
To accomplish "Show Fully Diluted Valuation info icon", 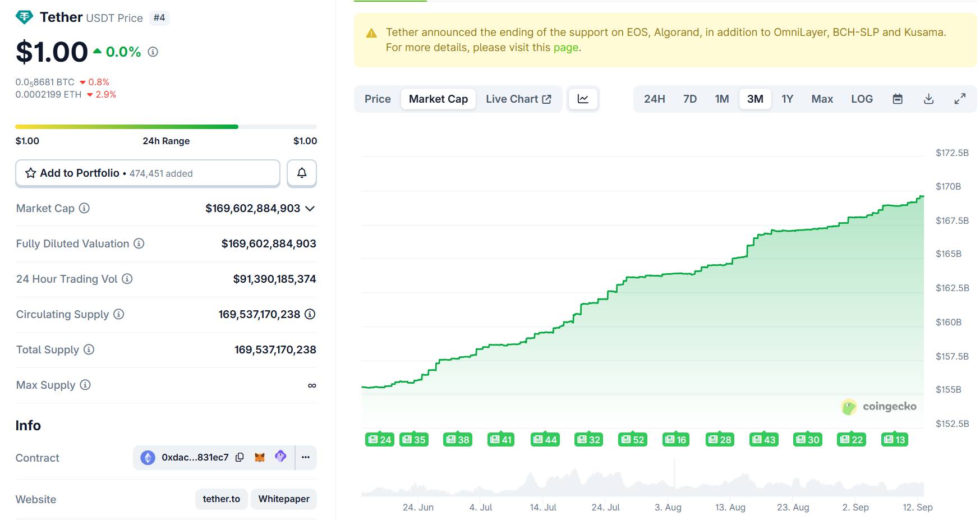I will pyautogui.click(x=139, y=243).
